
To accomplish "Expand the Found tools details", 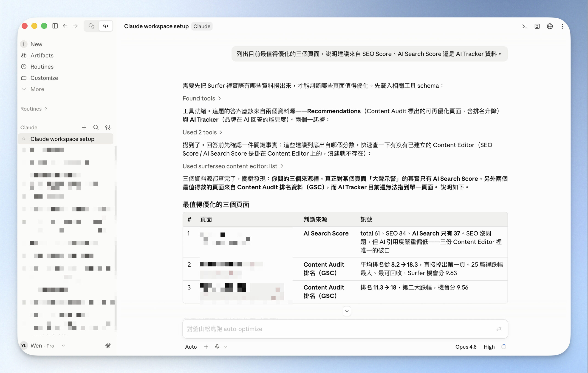I will click(202, 98).
